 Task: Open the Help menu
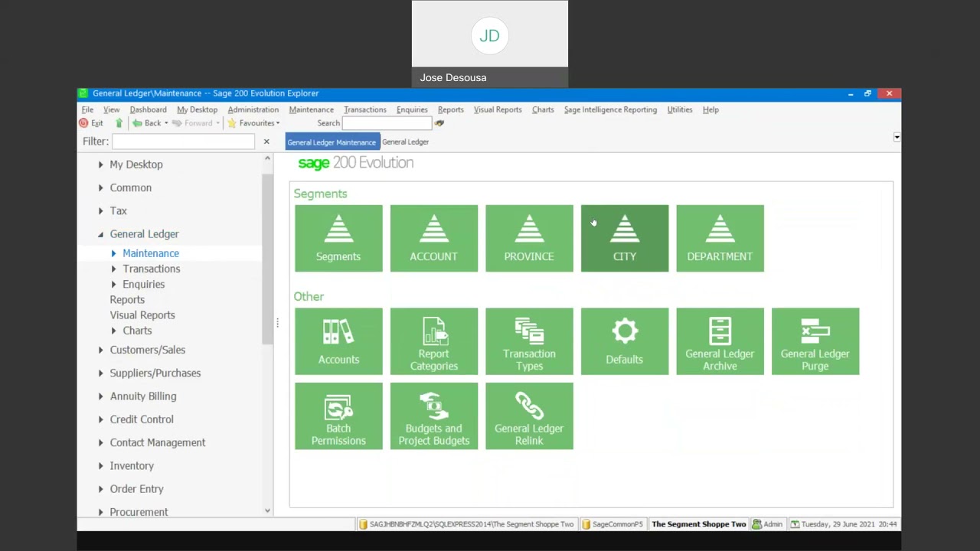[710, 109]
